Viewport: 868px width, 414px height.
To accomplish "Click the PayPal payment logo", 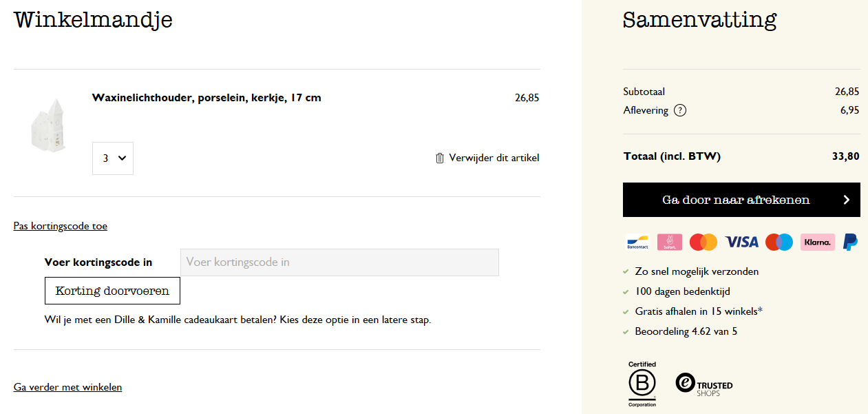I will click(x=850, y=242).
